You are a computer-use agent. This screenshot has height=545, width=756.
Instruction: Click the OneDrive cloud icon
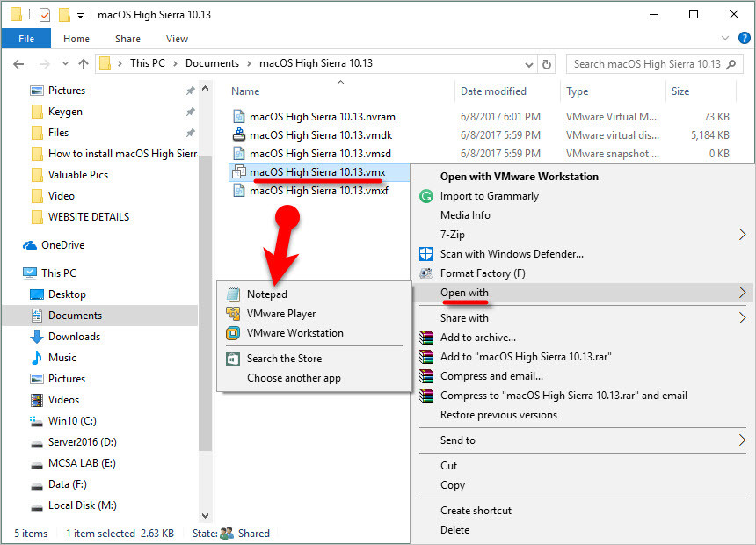(30, 245)
